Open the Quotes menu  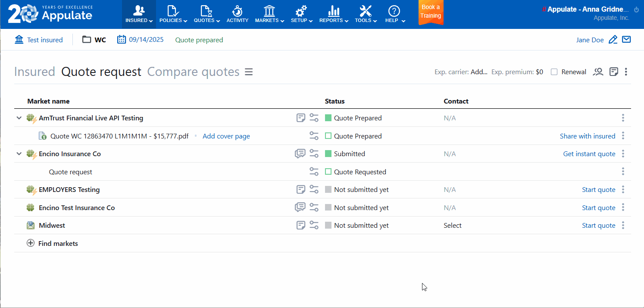click(206, 14)
